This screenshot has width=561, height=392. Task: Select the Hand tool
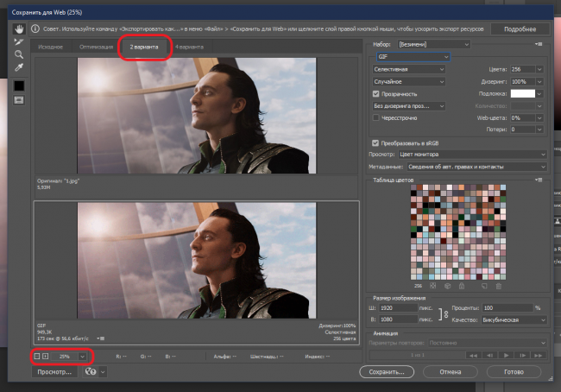coord(19,29)
